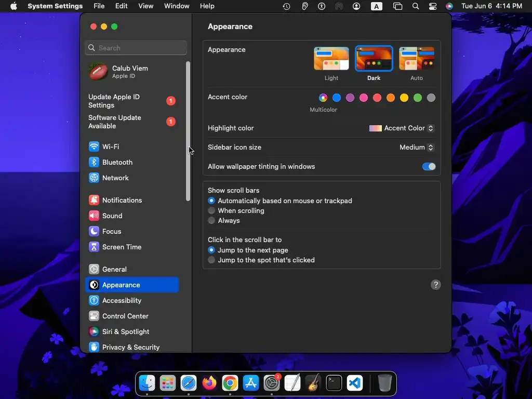Open Sound settings in sidebar
The image size is (532, 399).
(x=131, y=216)
